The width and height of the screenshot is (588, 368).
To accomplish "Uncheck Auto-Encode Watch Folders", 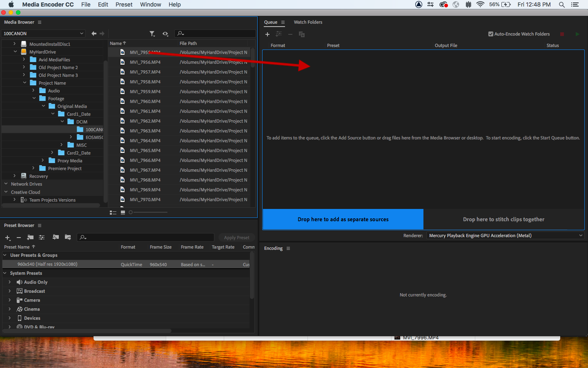I will [490, 34].
